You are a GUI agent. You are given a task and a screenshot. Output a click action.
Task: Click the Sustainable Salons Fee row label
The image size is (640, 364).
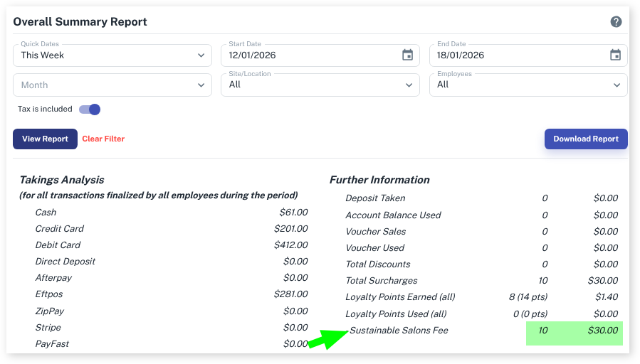pos(399,331)
